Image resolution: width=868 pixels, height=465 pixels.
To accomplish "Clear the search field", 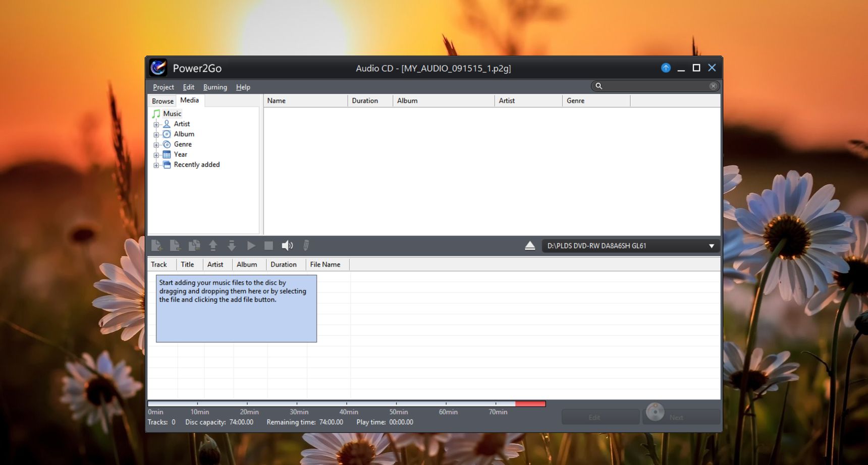I will pyautogui.click(x=713, y=86).
